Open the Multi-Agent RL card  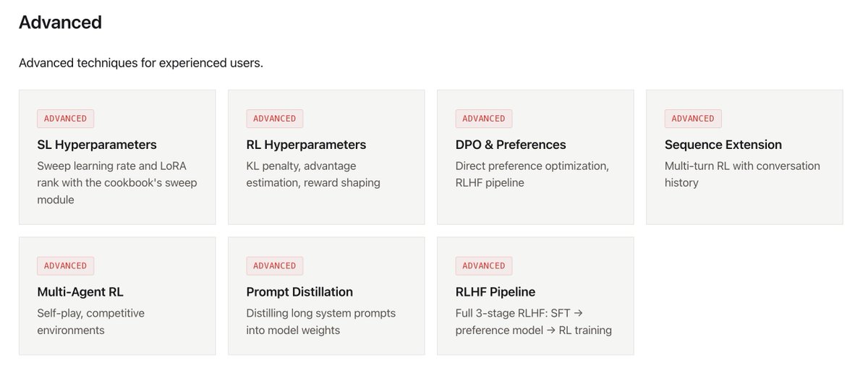pyautogui.click(x=117, y=296)
